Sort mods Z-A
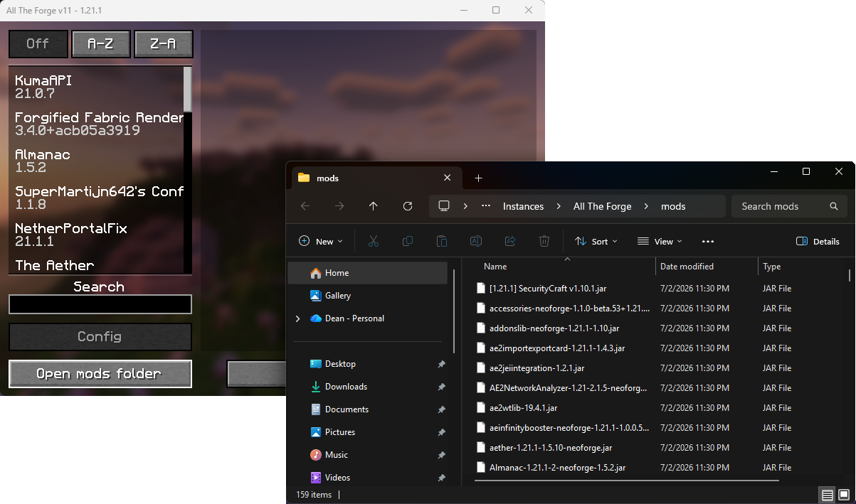Image resolution: width=856 pixels, height=504 pixels. [163, 43]
